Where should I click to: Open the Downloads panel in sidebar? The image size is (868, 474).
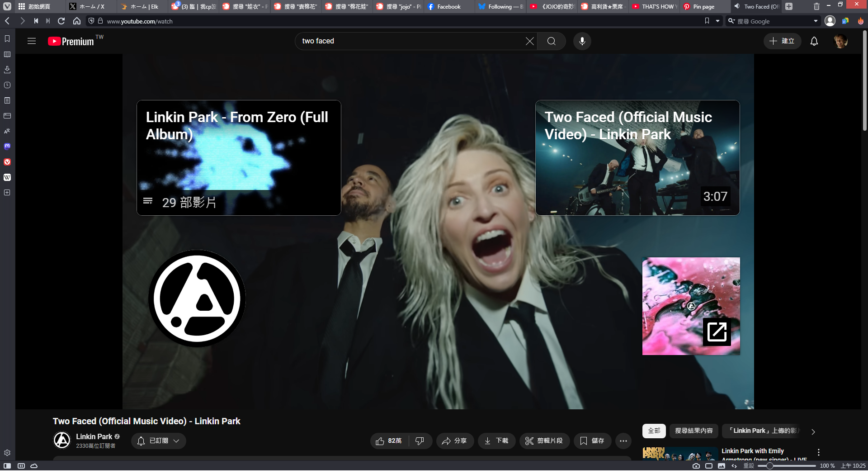pyautogui.click(x=7, y=70)
